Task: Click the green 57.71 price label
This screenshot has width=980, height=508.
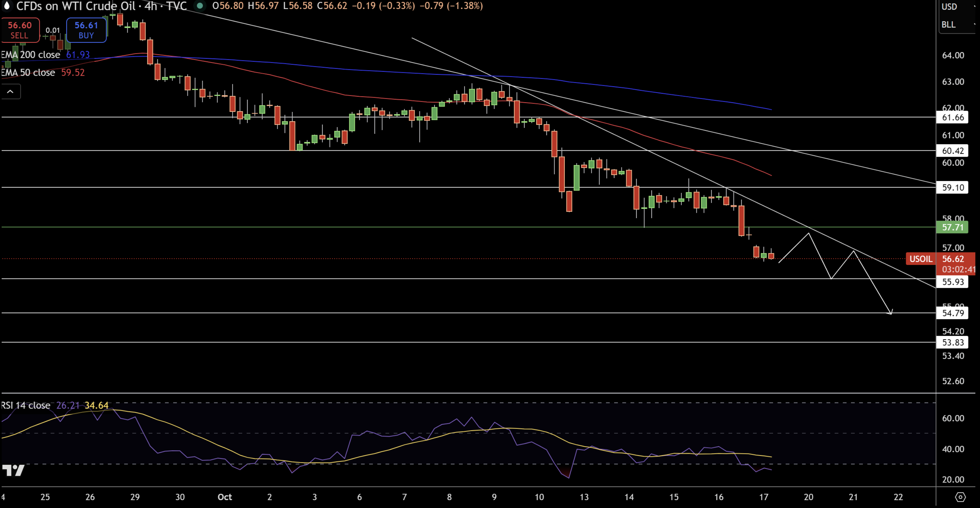Action: [952, 227]
